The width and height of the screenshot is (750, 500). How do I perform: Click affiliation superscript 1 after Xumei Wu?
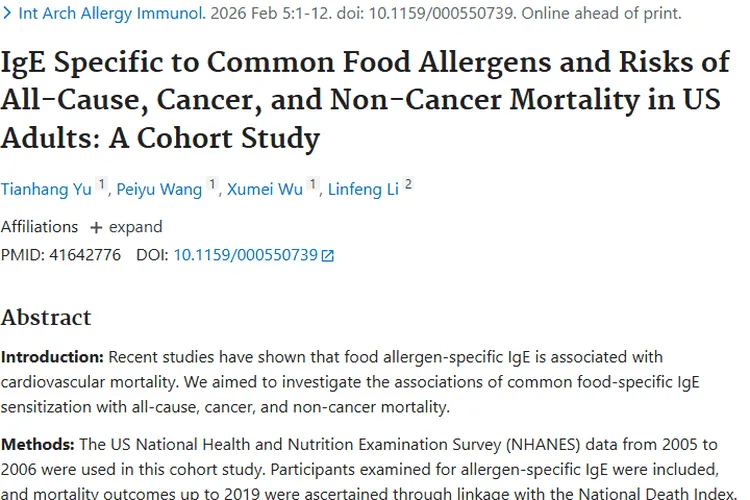[x=313, y=185]
